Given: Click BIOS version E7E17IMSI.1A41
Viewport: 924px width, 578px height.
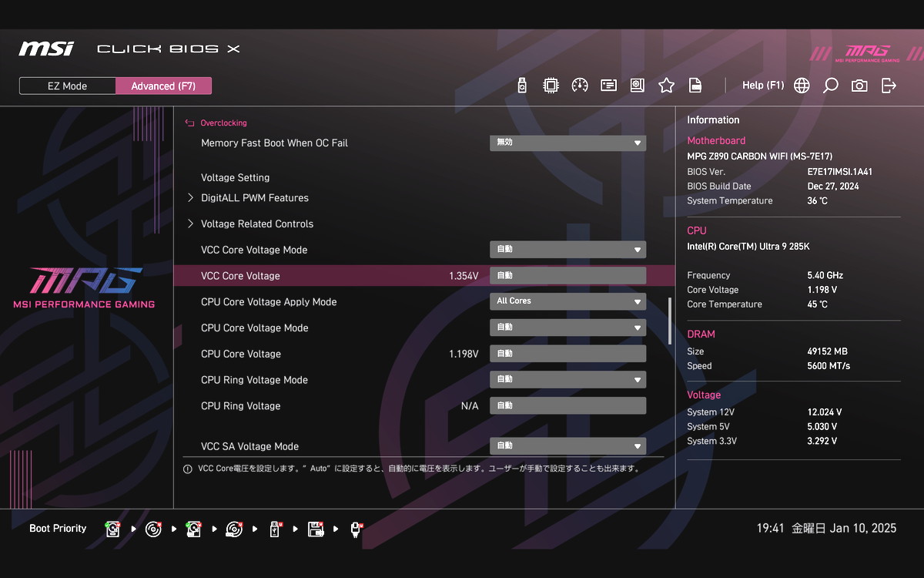Looking at the screenshot, I should point(839,172).
